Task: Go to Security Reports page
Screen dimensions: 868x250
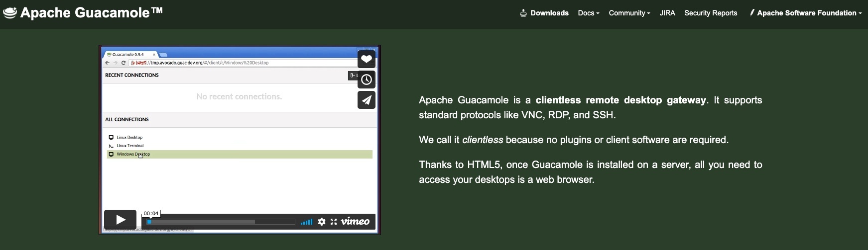Action: (x=711, y=13)
